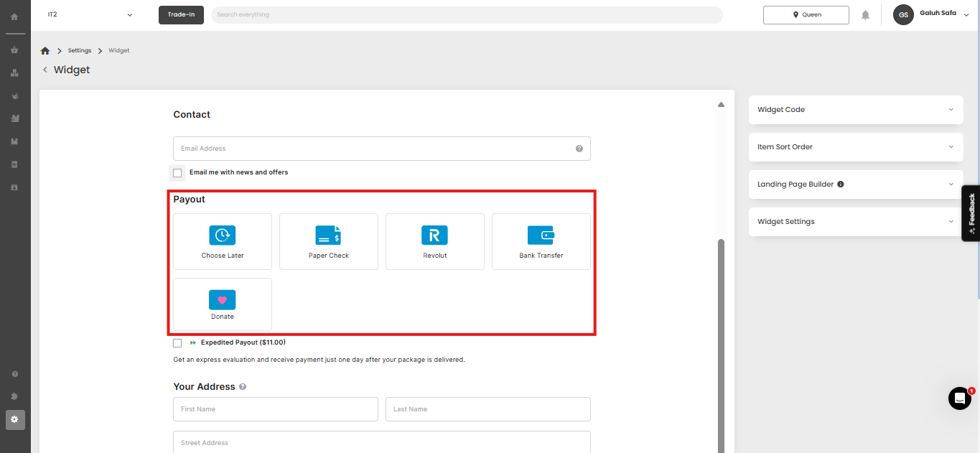Expand the Widget Settings panel

[x=856, y=222]
